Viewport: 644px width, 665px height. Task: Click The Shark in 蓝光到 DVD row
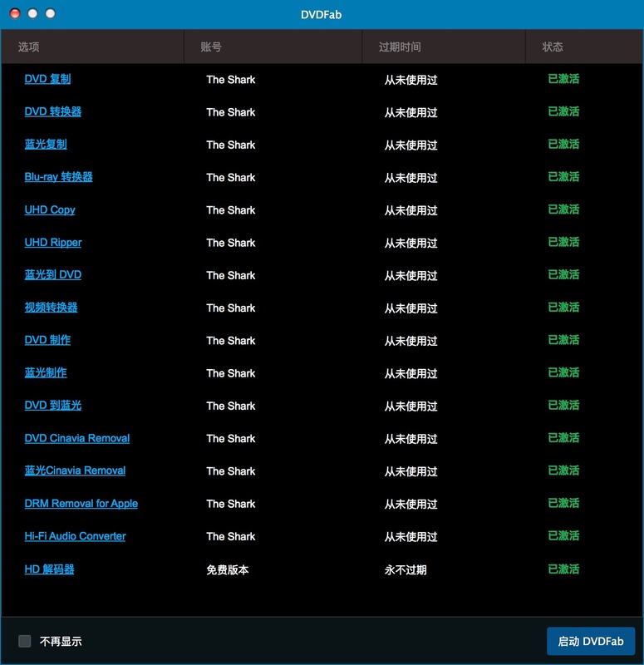click(x=231, y=275)
